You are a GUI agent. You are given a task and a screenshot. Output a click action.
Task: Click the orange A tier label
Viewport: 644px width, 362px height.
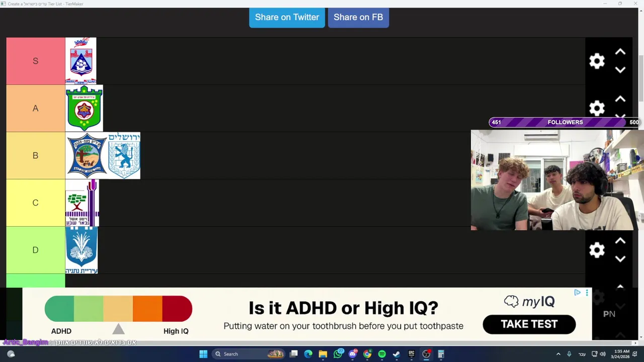[35, 108]
